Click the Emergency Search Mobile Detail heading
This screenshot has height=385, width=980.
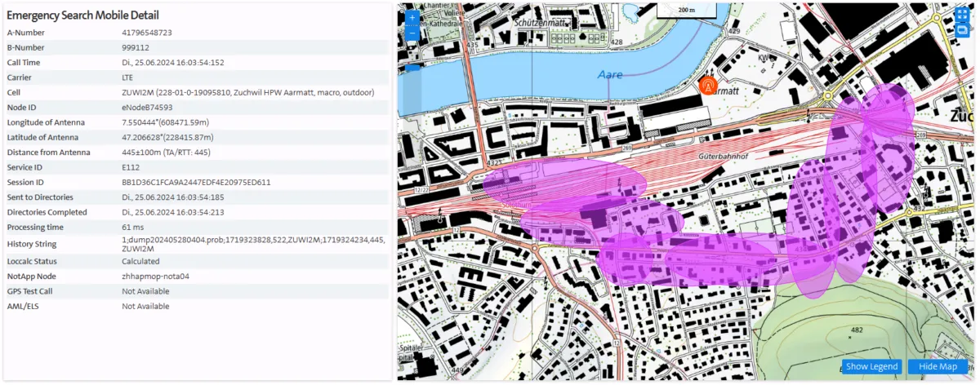pos(83,15)
